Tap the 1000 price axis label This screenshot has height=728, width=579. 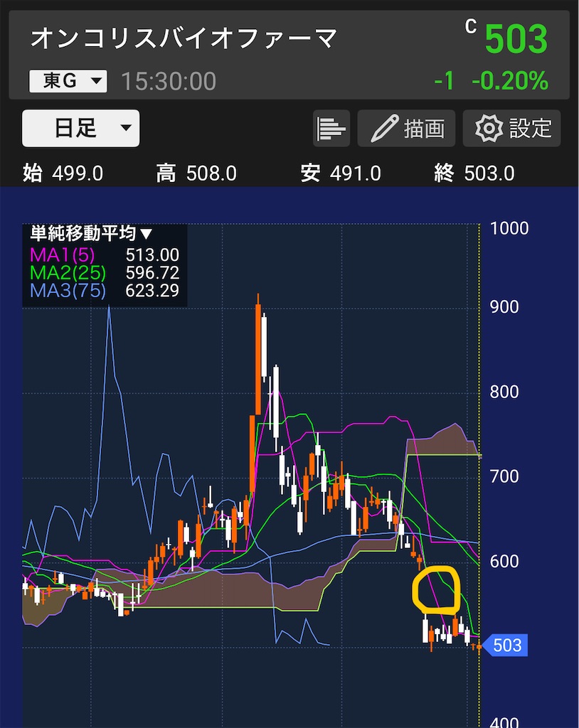(x=509, y=228)
